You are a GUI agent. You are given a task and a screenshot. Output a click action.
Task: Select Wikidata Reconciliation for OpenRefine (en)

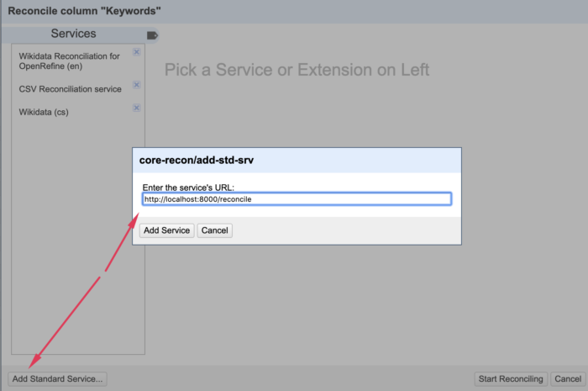pyautogui.click(x=70, y=61)
